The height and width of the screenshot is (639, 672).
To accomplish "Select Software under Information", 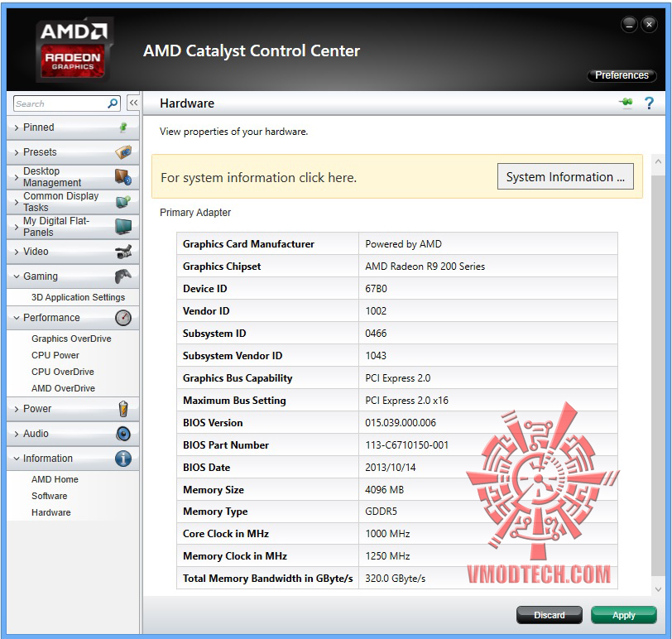I will (50, 496).
